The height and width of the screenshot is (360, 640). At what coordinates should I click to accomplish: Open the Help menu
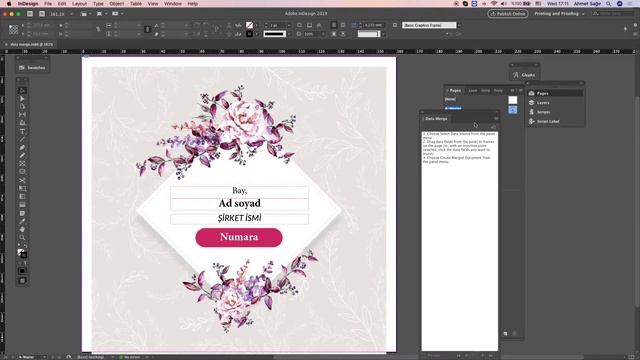(x=193, y=4)
